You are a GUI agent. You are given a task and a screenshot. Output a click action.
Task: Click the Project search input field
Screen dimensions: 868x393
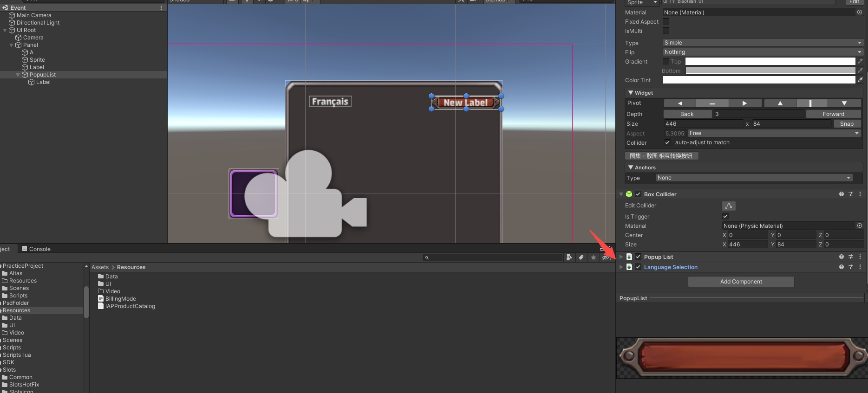point(493,258)
